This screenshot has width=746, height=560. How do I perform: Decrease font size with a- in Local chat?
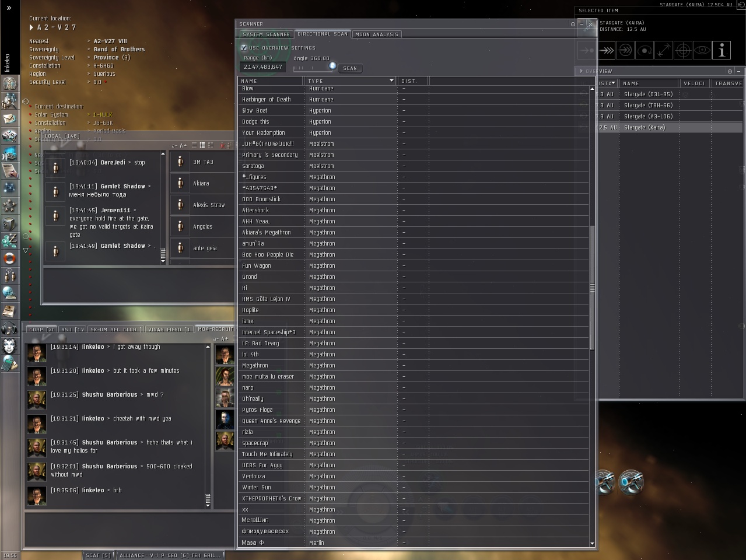click(x=174, y=146)
